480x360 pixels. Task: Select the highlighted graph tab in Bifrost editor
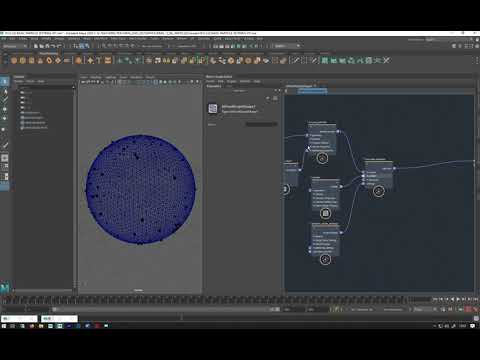312,90
